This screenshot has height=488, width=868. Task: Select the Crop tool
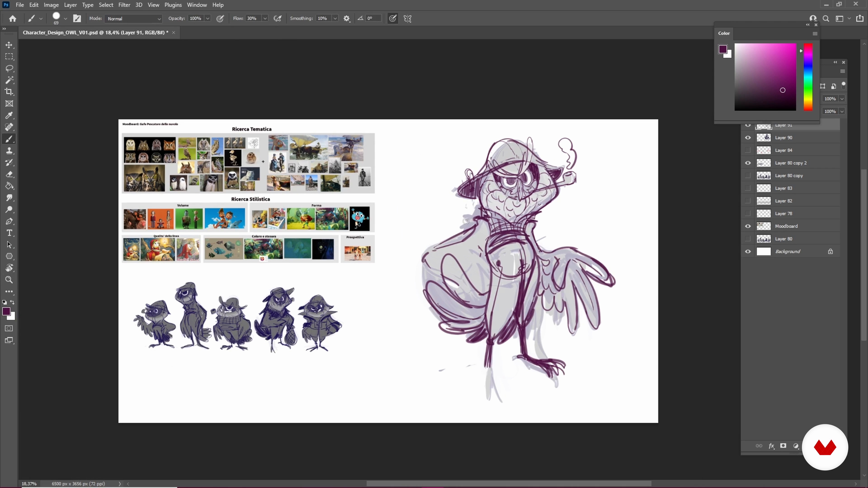pos(9,91)
